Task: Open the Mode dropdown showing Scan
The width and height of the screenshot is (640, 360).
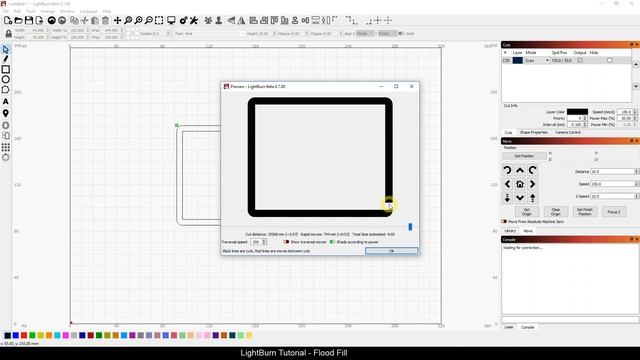Action: click(537, 60)
